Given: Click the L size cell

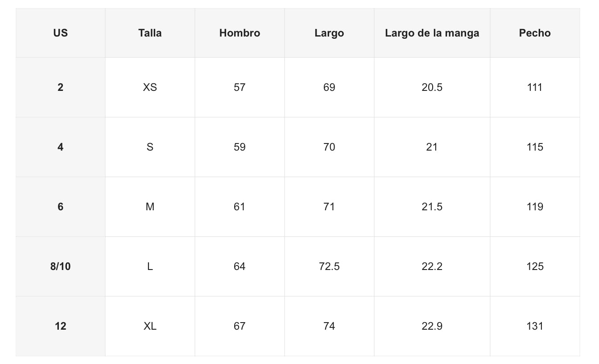Looking at the screenshot, I should [150, 266].
